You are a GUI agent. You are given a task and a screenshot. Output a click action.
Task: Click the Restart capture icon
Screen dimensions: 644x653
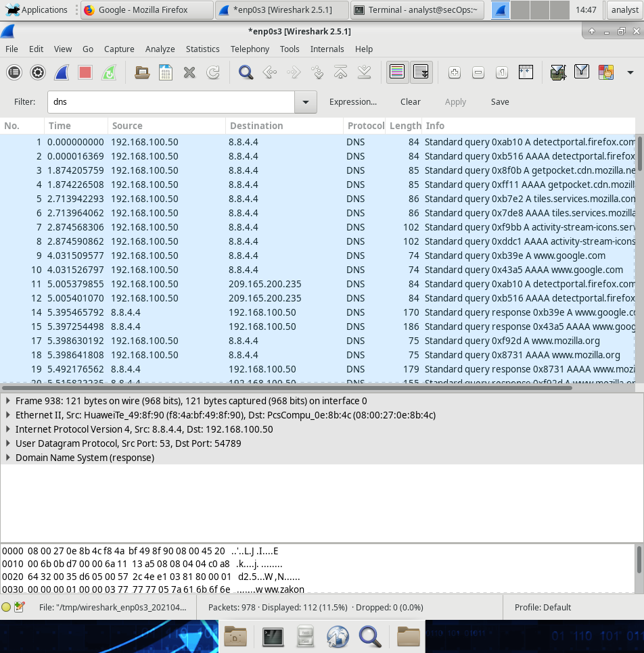point(108,72)
